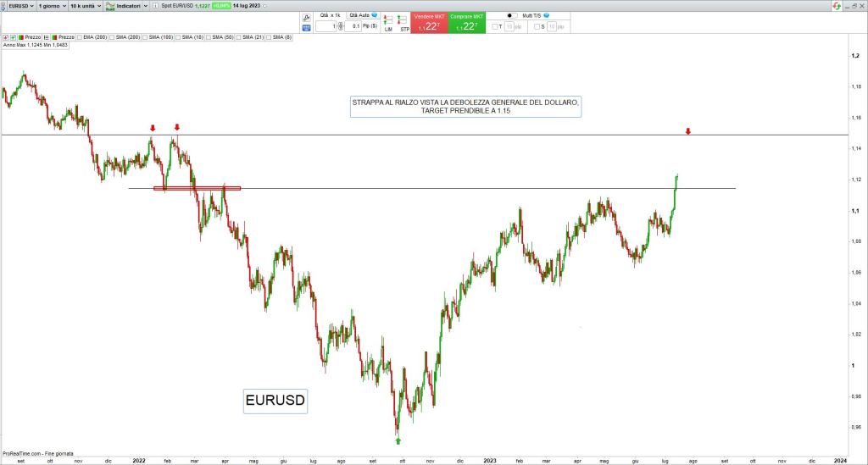Click the 1,1 price label on the scale
Viewport: 868px width, 465px height.
(x=855, y=211)
